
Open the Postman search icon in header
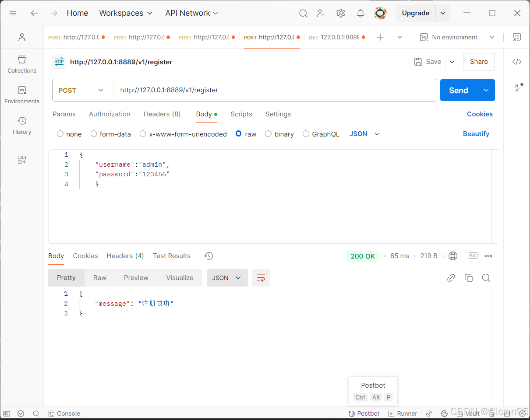303,14
